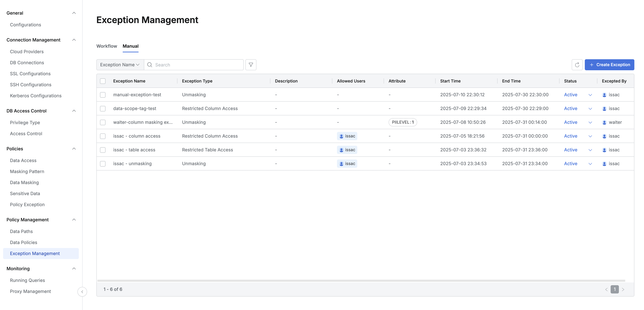Image resolution: width=644 pixels, height=310 pixels.
Task: Click page 1 pagination button
Action: (x=615, y=290)
